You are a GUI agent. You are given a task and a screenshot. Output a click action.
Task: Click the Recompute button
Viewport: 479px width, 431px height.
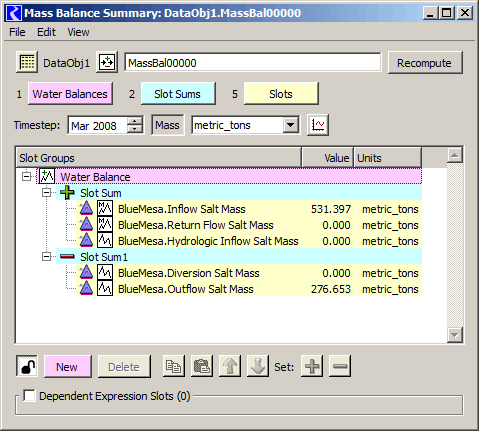(425, 62)
